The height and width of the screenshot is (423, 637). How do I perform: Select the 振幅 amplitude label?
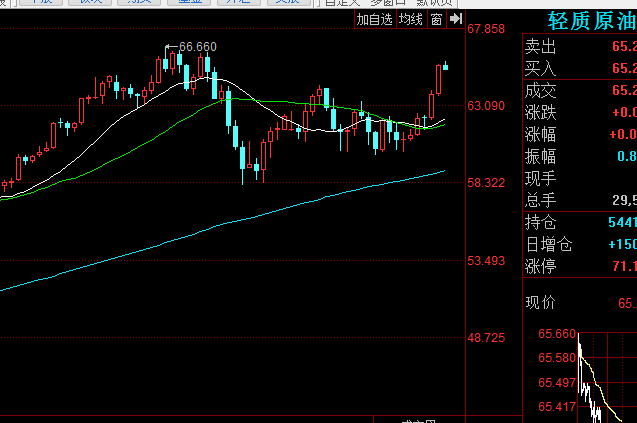pyautogui.click(x=540, y=156)
